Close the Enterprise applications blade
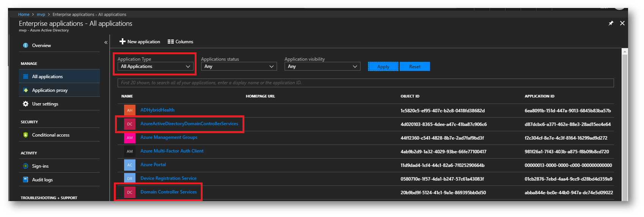Image resolution: width=644 pixels, height=217 pixels. tap(622, 23)
